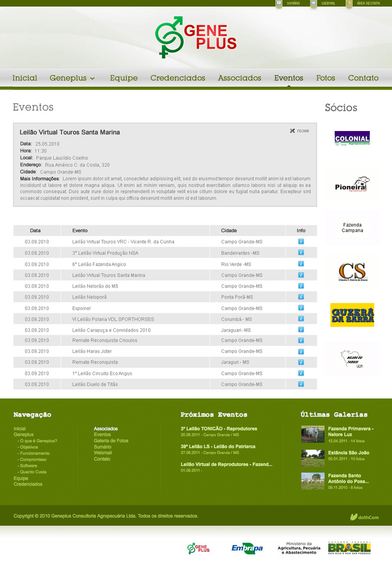Open Contato in main navigation
Viewport: 392px width, 572px height.
pyautogui.click(x=363, y=78)
